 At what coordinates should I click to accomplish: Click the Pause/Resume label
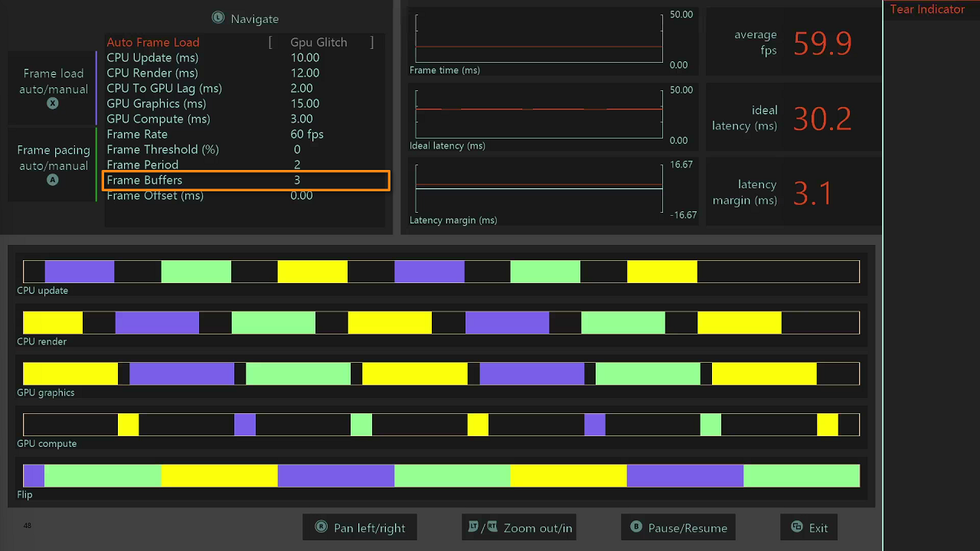(688, 528)
